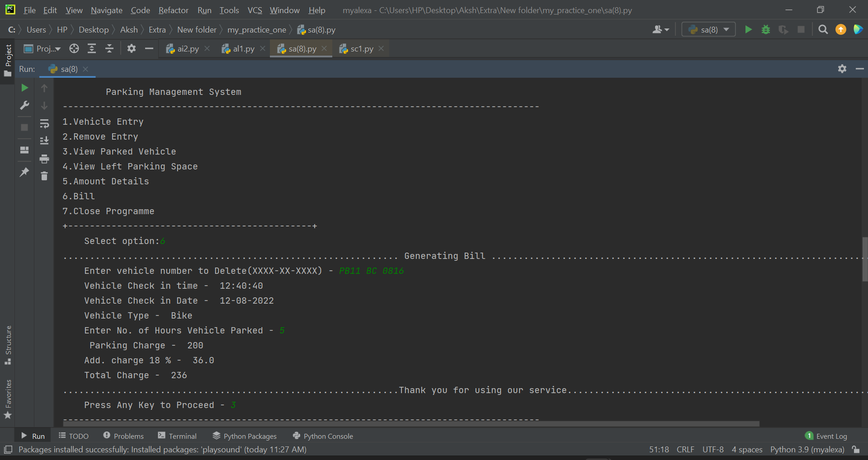Open the Structure sidebar tab
Image resolution: width=868 pixels, height=460 pixels.
coord(8,345)
